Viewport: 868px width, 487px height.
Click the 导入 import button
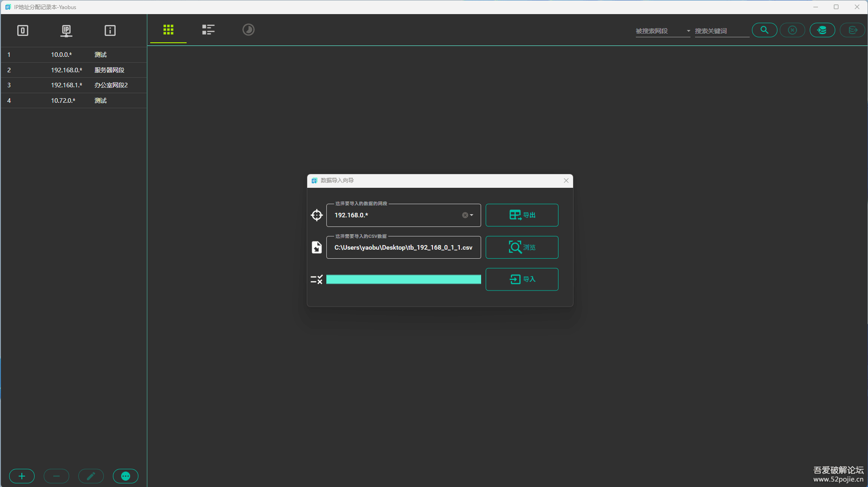click(522, 279)
